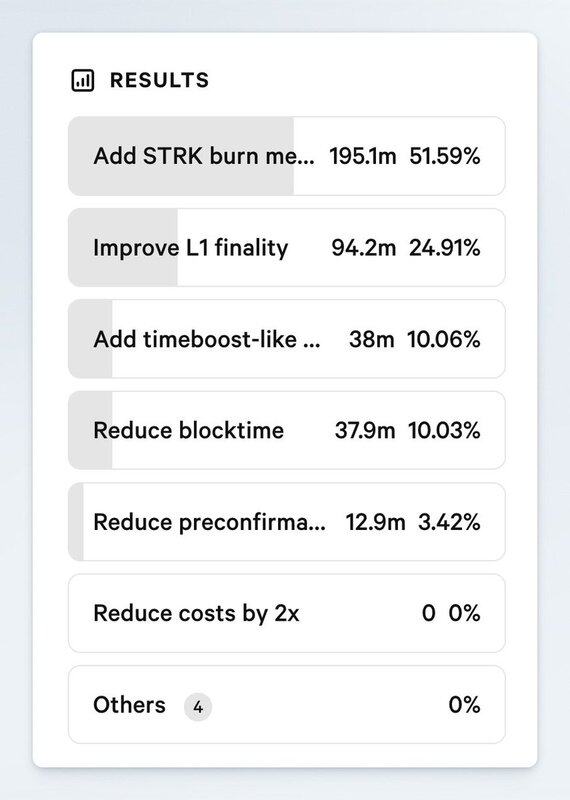Click the 10.06% percentage value
The width and height of the screenshot is (570, 800).
pos(443,339)
